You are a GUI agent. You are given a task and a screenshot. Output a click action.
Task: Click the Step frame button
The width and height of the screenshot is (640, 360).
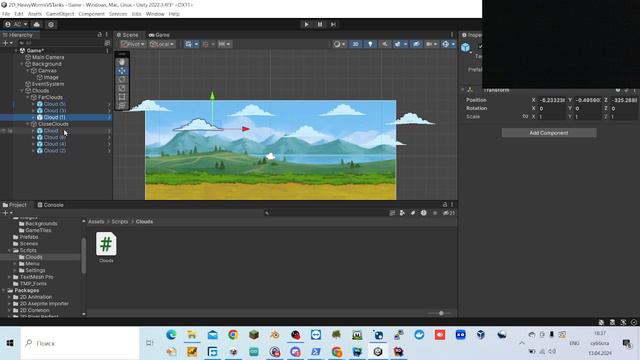tap(333, 24)
